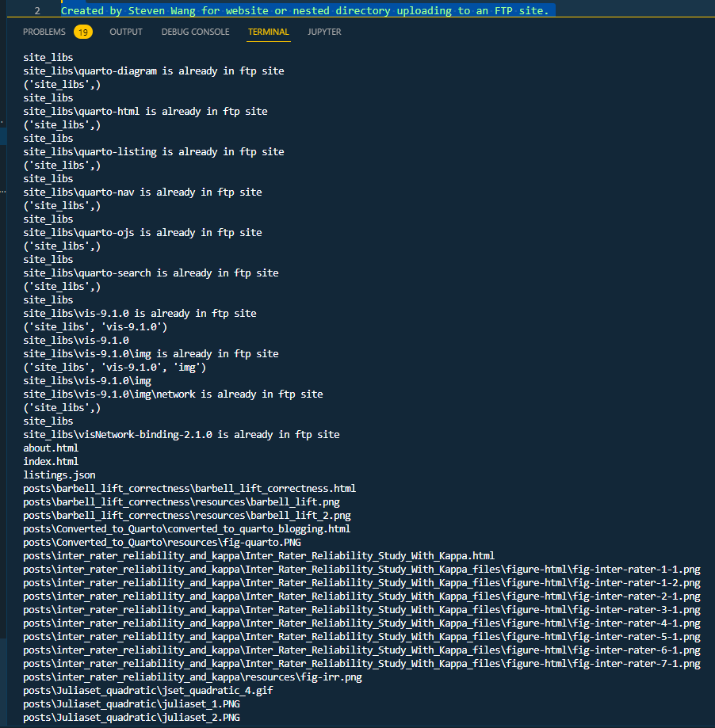Click the barbell_lift_correctness.html path
The width and height of the screenshot is (715, 728).
(189, 489)
